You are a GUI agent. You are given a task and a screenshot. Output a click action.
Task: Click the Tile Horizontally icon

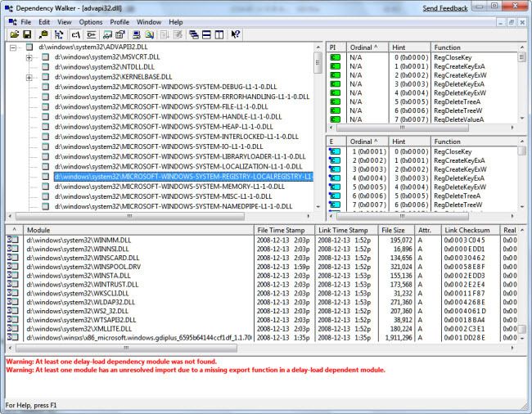206,34
